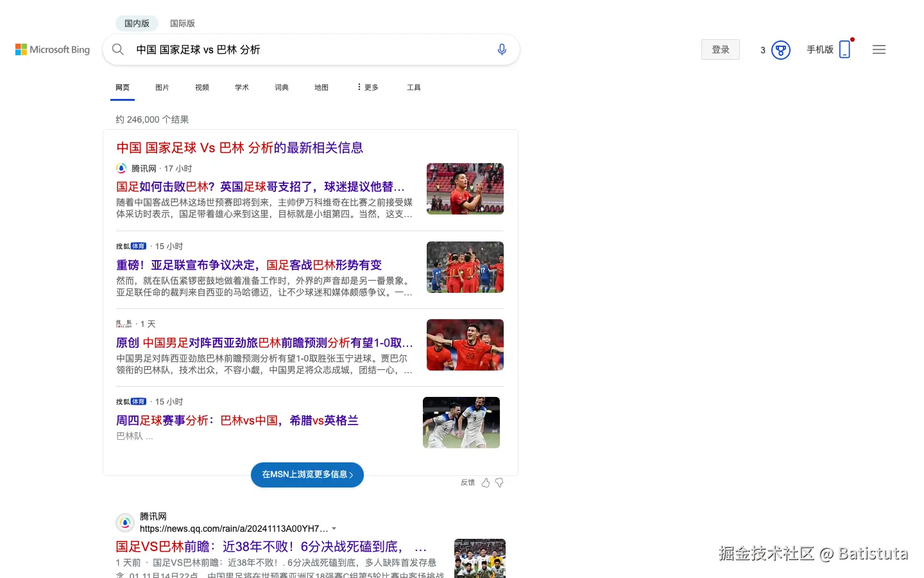Click the 随着中国客战巴林 article snippet
The height and width of the screenshot is (578, 924).
pos(264,208)
